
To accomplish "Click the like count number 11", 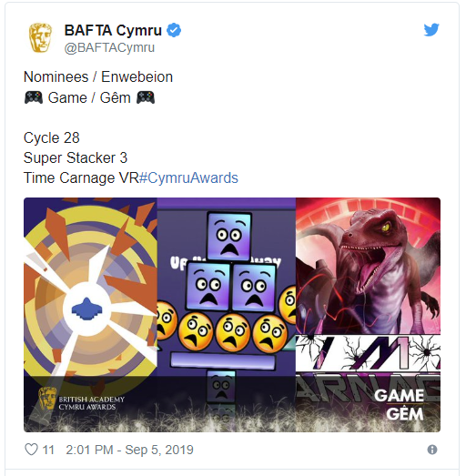I will click(x=48, y=450).
